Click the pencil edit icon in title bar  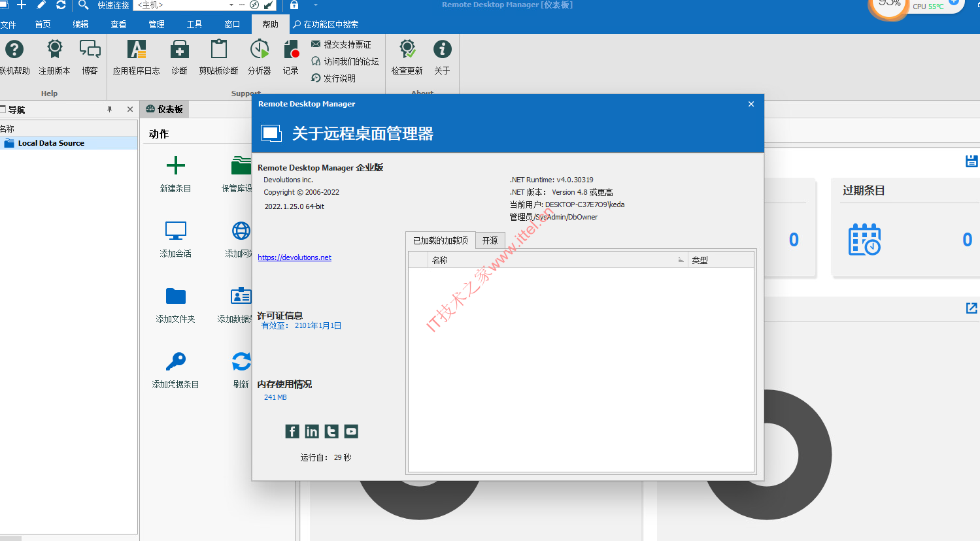(x=41, y=5)
